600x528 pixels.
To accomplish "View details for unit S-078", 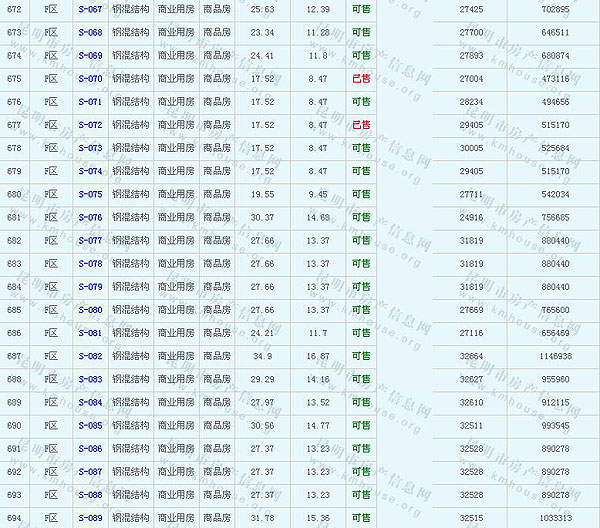I will [x=90, y=264].
